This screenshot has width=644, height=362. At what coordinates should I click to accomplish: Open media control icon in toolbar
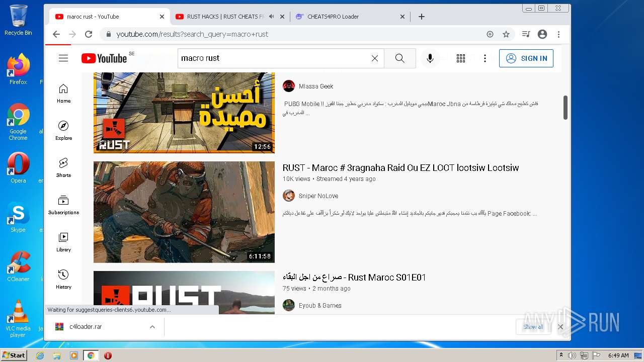click(526, 34)
